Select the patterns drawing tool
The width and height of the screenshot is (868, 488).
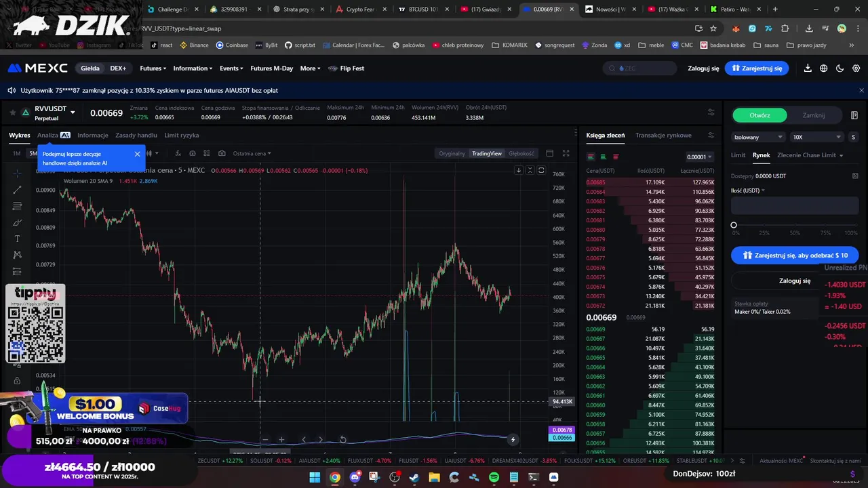click(x=18, y=255)
